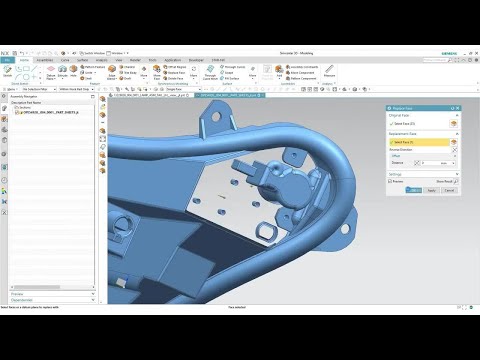The width and height of the screenshot is (480, 360).
Task: Reset the Replace Face dialog
Action: click(x=452, y=108)
